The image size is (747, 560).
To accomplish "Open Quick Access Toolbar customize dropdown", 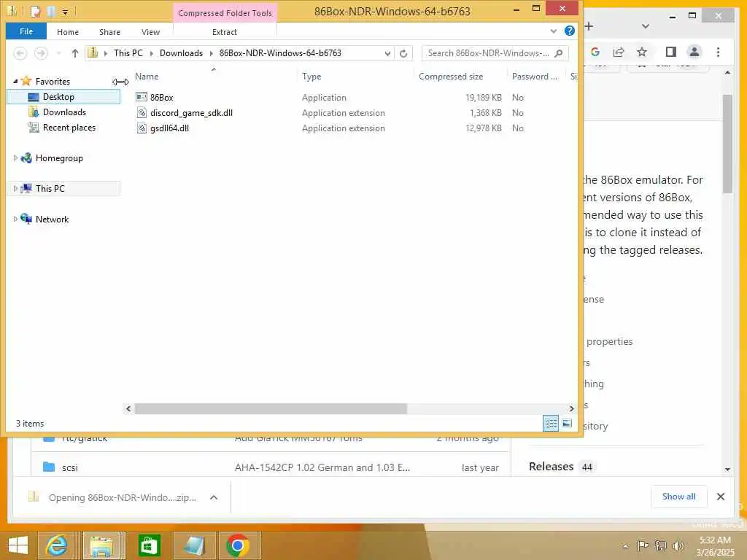I will tap(65, 11).
